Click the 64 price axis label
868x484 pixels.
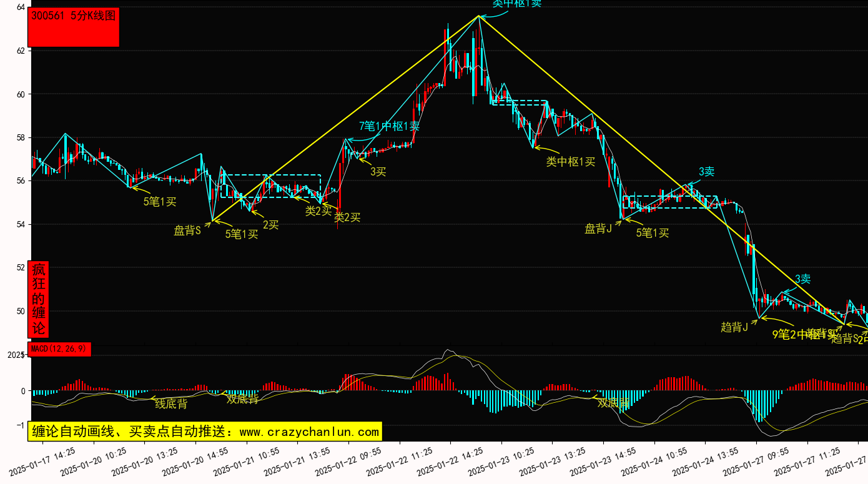point(21,7)
